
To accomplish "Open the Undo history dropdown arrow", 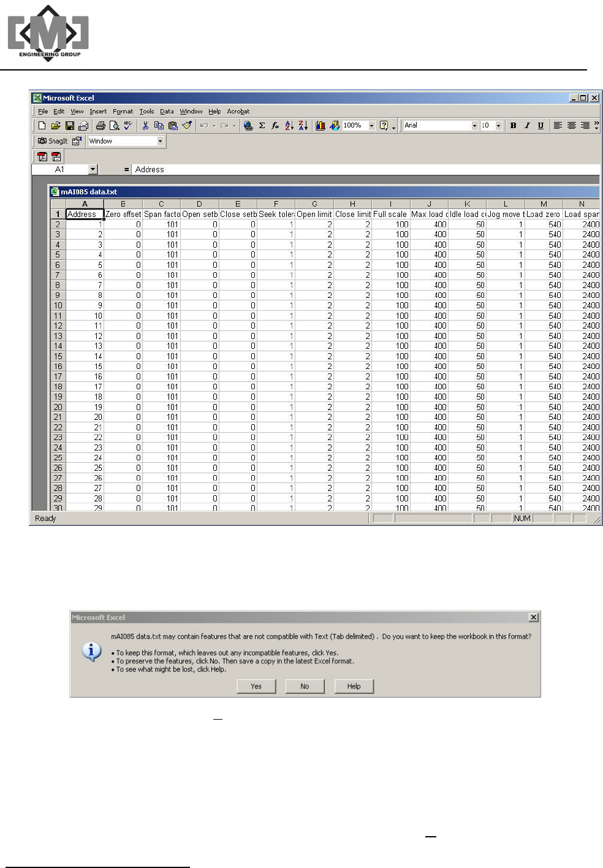I will click(214, 126).
